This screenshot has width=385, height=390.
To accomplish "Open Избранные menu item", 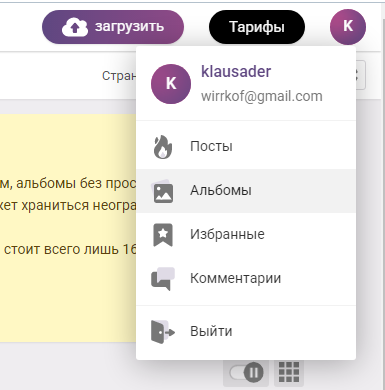I will coord(246,234).
